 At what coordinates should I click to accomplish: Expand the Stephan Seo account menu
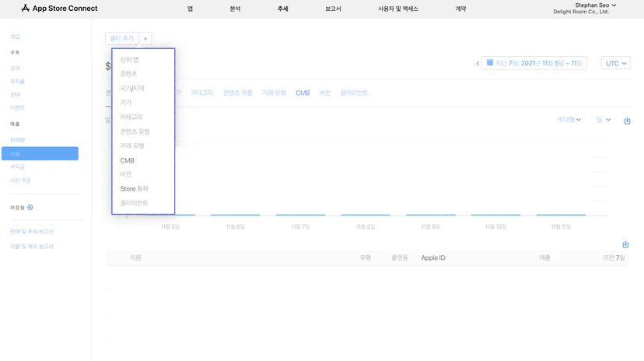click(x=595, y=5)
